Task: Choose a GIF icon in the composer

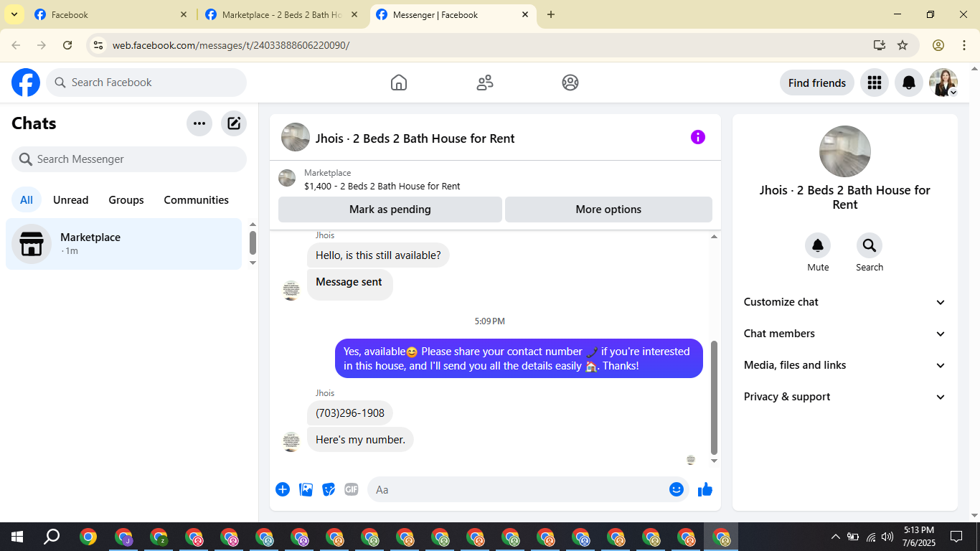Action: click(352, 489)
